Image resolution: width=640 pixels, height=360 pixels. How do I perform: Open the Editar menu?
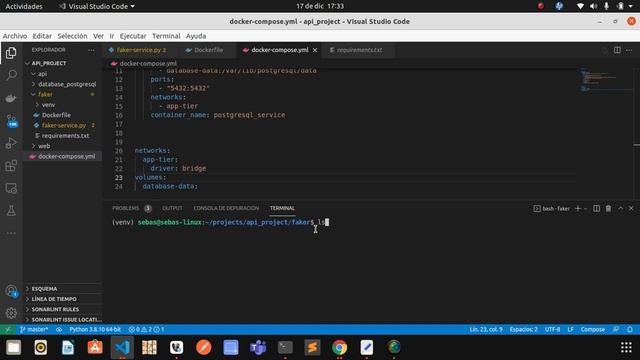pyautogui.click(x=42, y=36)
